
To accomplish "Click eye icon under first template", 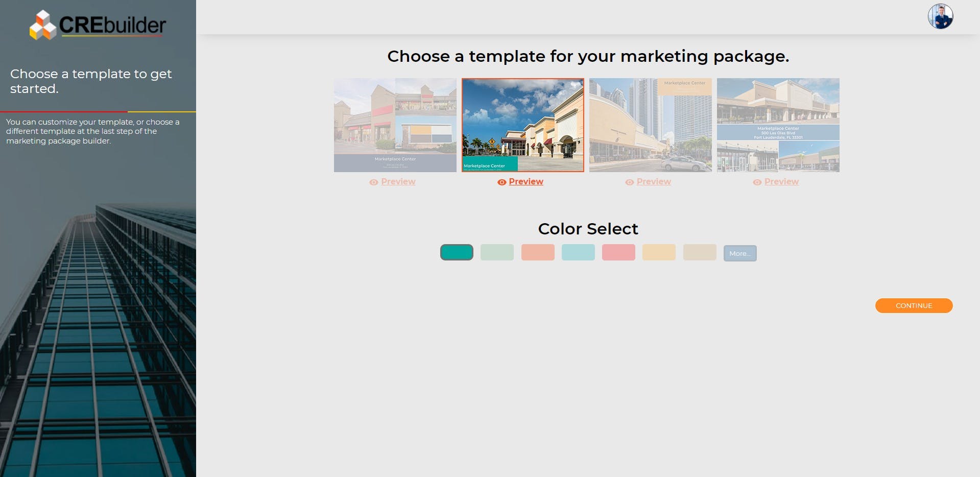I will pos(374,182).
